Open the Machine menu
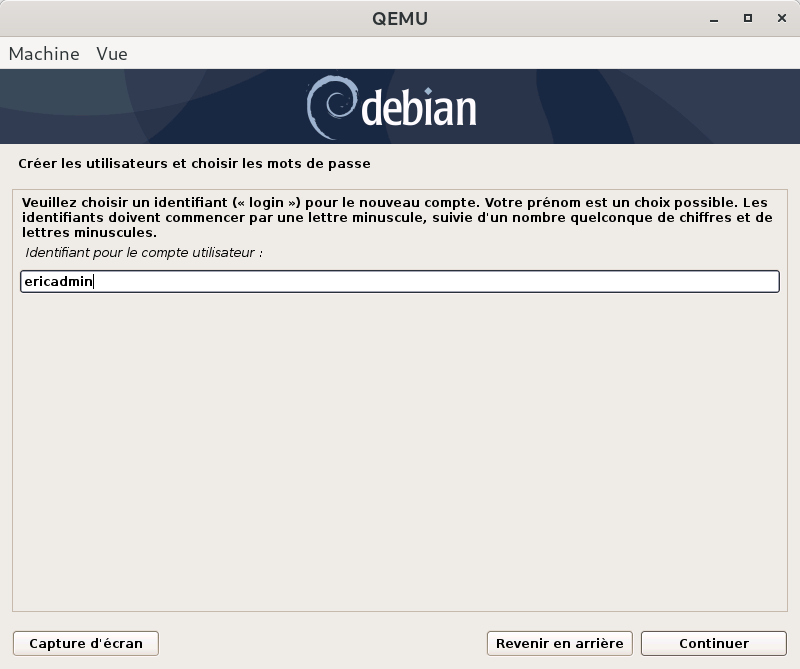This screenshot has height=669, width=800. click(x=44, y=54)
